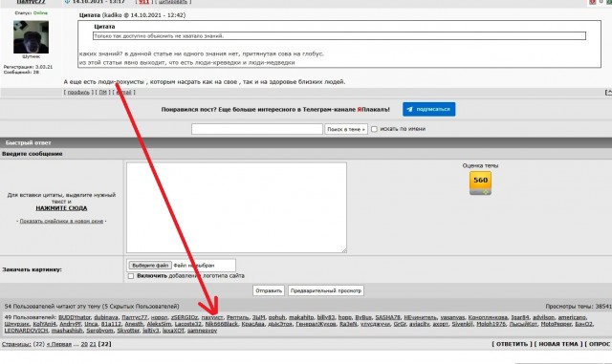Open user Nik666Black in the readers list
The image size is (612, 364).
pos(221,324)
